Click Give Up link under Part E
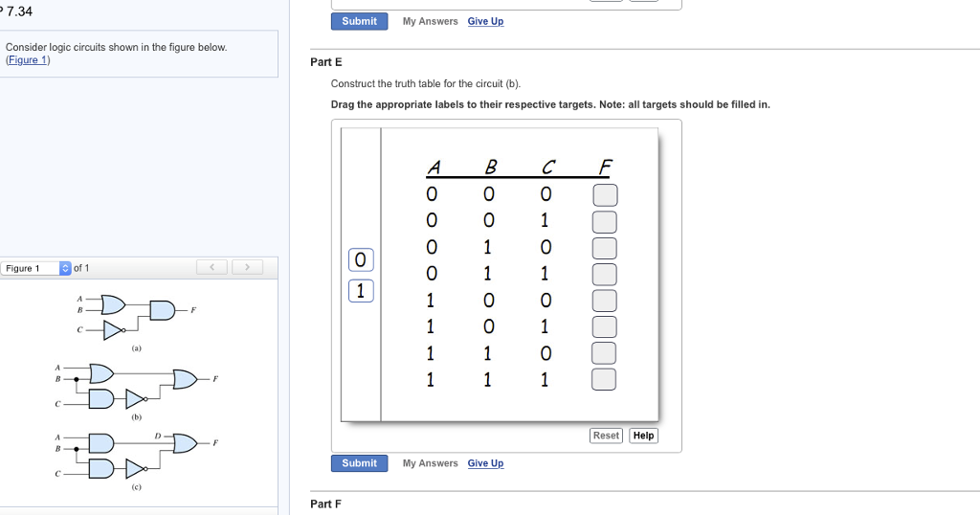Viewport: 980px width, 515px height. [485, 463]
